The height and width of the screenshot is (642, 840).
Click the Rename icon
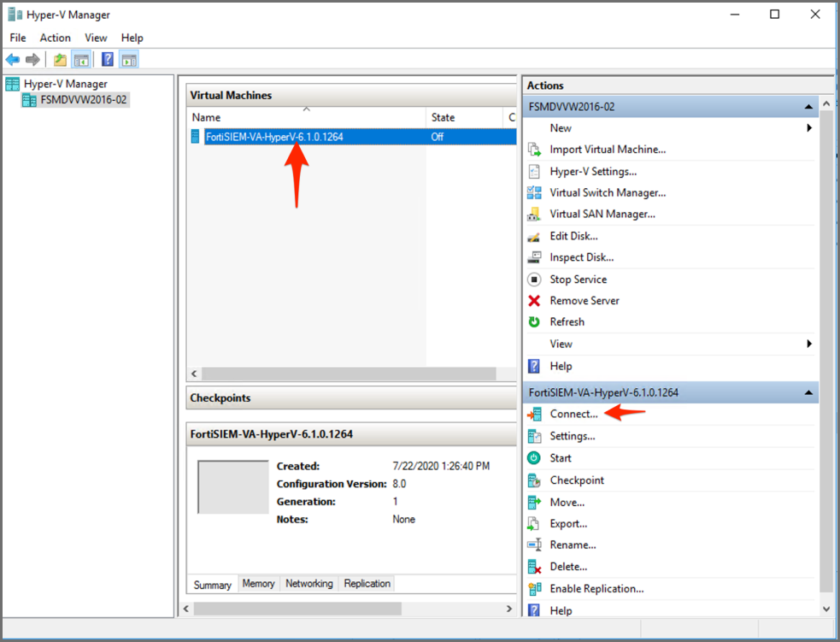534,545
